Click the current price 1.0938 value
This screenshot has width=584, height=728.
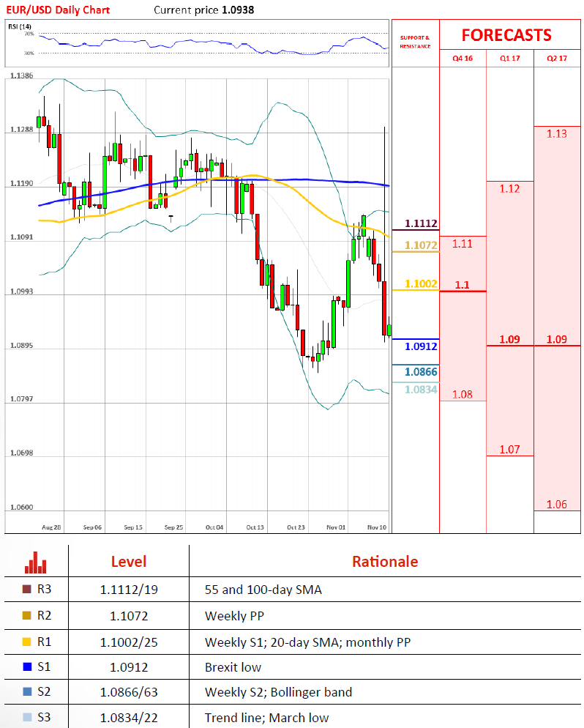[238, 10]
